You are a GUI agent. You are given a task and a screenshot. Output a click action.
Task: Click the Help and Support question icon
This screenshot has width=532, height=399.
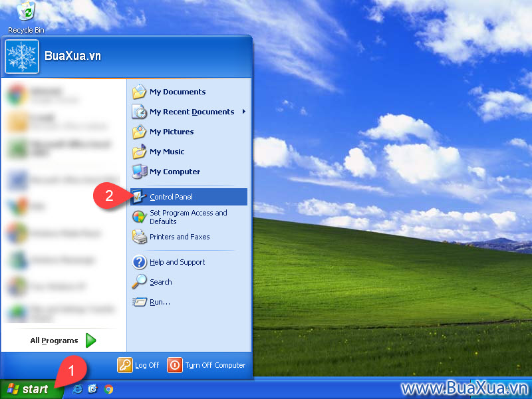(x=139, y=262)
